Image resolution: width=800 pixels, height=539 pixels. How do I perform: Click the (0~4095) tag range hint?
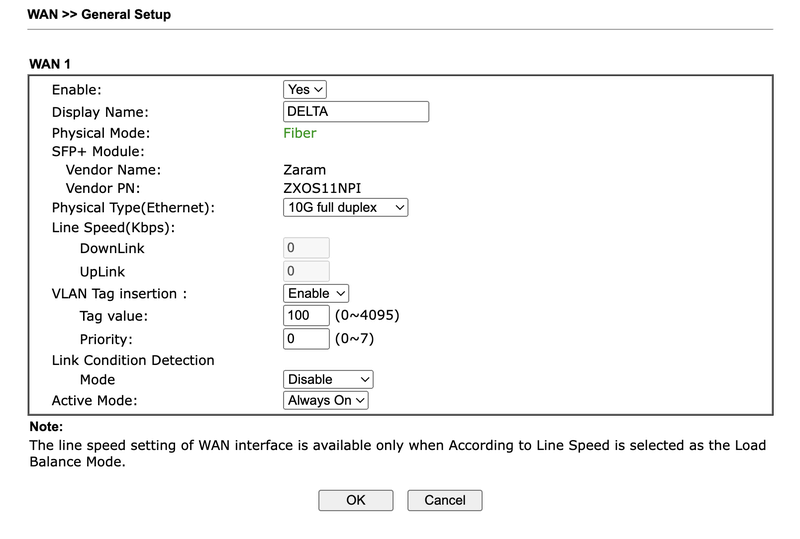pos(367,316)
